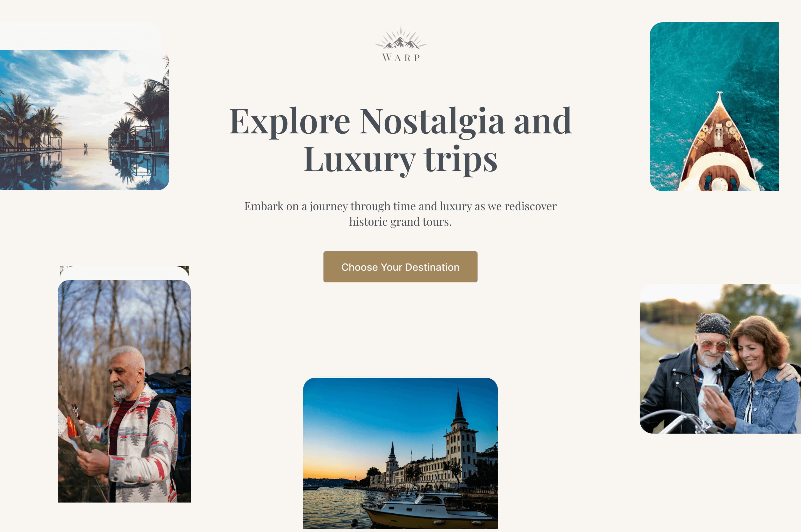Screen dimensions: 801x532
Task: Click the white rounded strip above hiker photo
Action: click(x=124, y=273)
